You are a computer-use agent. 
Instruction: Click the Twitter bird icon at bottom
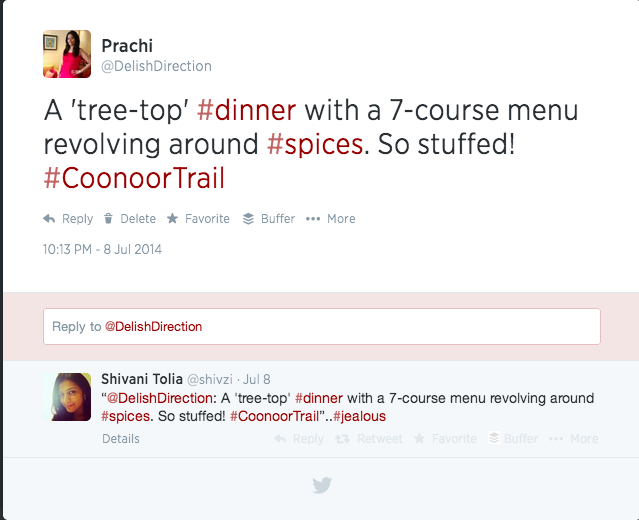[321, 485]
